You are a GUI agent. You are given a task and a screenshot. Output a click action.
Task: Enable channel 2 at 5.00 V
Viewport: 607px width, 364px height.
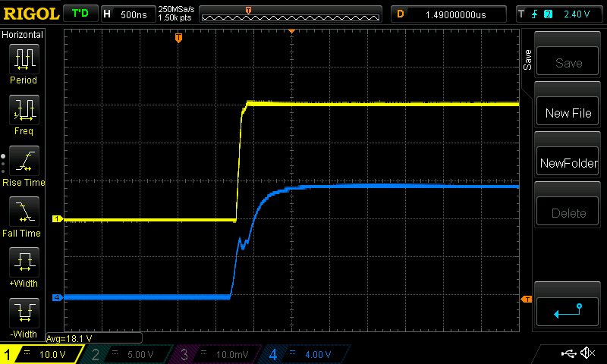127,354
